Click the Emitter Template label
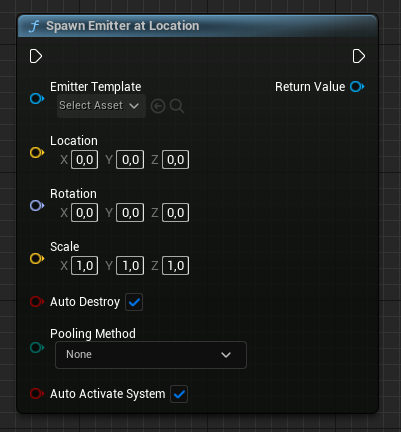 tap(96, 87)
